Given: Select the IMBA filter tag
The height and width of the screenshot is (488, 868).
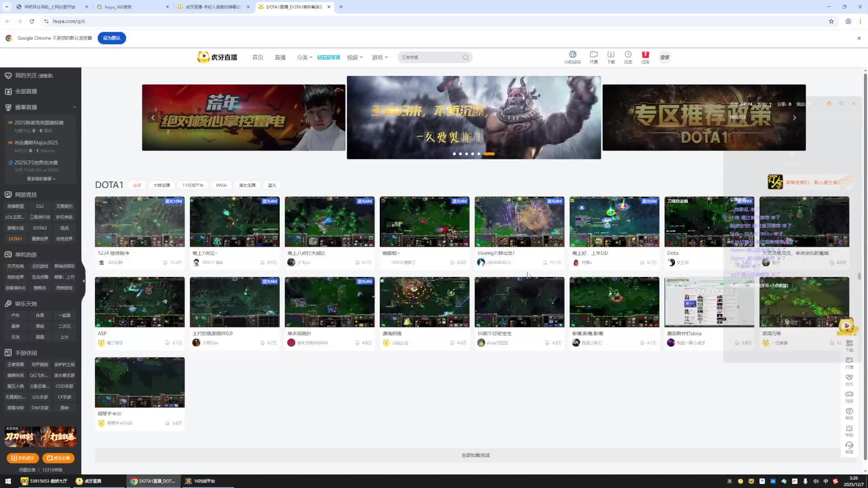Looking at the screenshot, I should [221, 185].
